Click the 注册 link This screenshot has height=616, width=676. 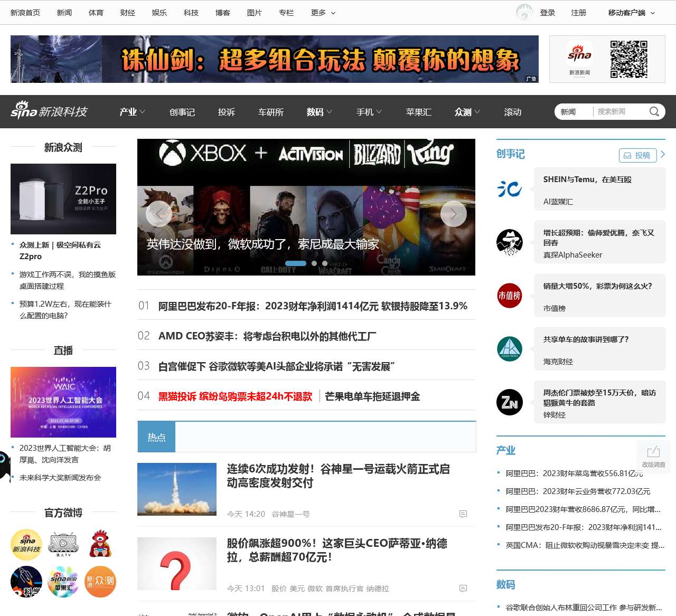(x=579, y=13)
